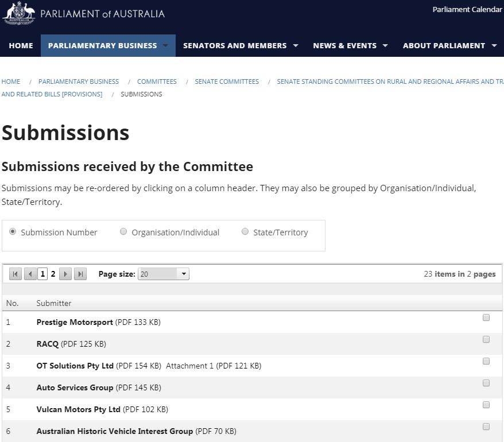Go to the next page of submissions

pos(65,274)
